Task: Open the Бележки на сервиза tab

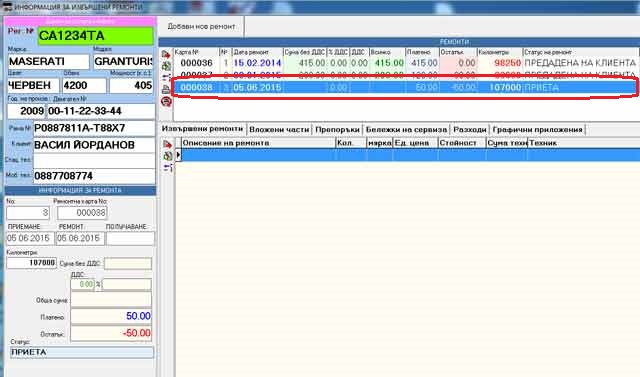Action: [406, 129]
